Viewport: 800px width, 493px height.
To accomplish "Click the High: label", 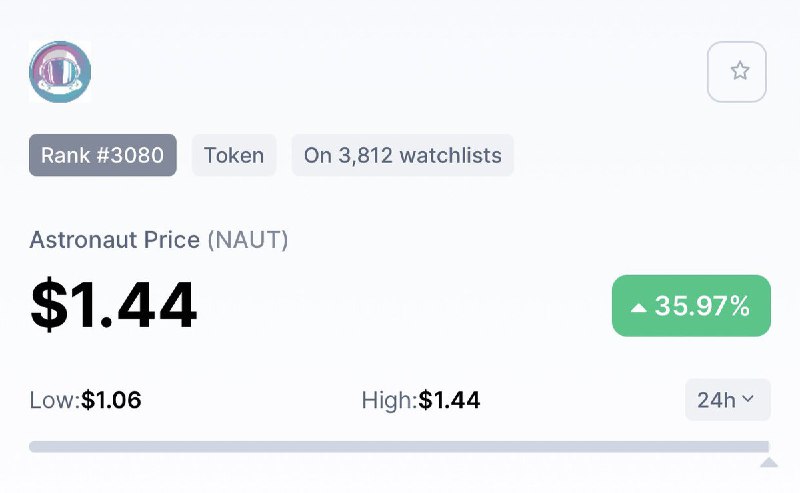I will [390, 400].
